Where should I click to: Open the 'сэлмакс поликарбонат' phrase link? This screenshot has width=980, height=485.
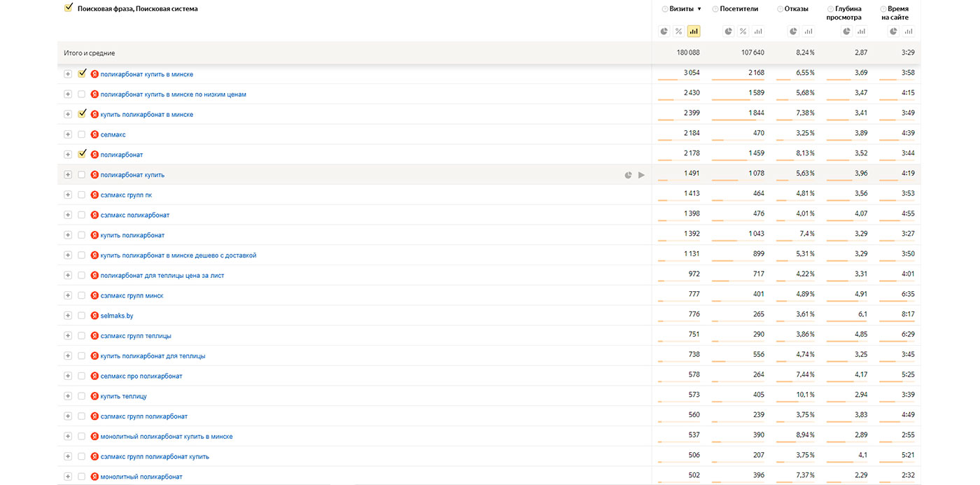click(x=135, y=215)
